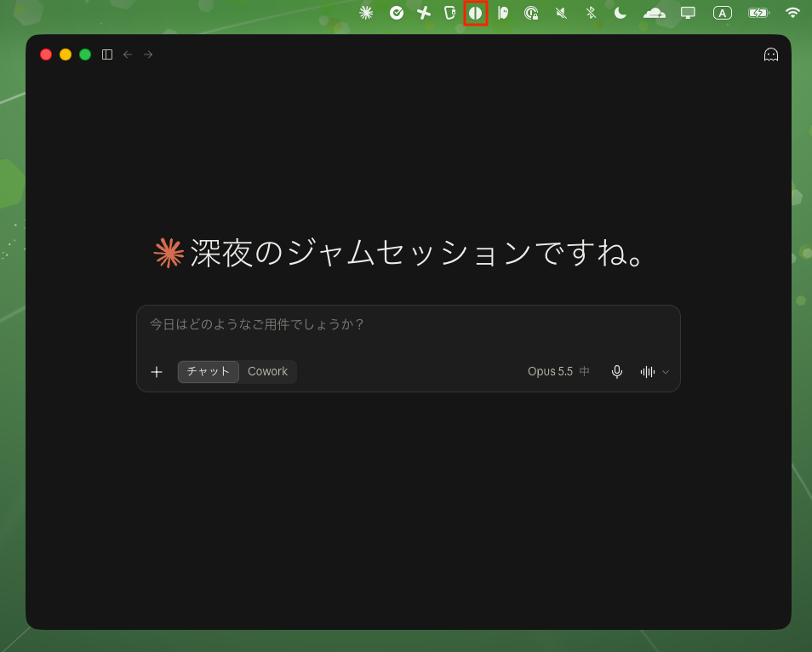Click the split-circle menu bar icon
This screenshot has width=812, height=652.
(x=476, y=13)
